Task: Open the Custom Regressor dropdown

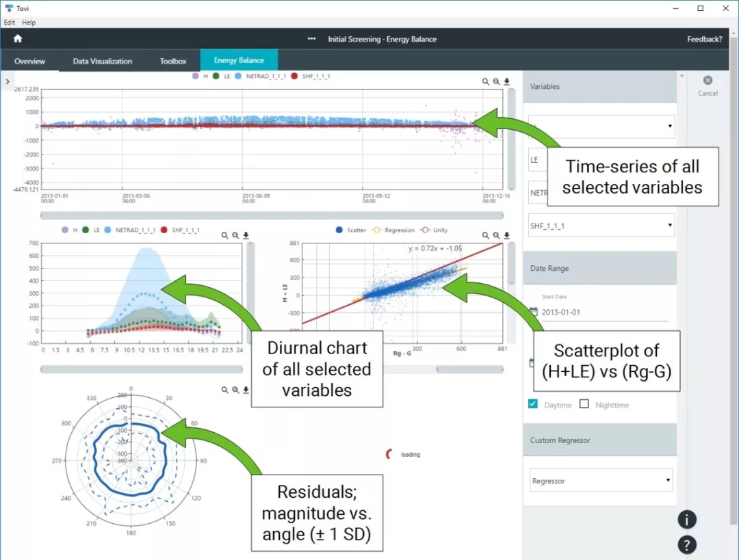Action: click(601, 481)
